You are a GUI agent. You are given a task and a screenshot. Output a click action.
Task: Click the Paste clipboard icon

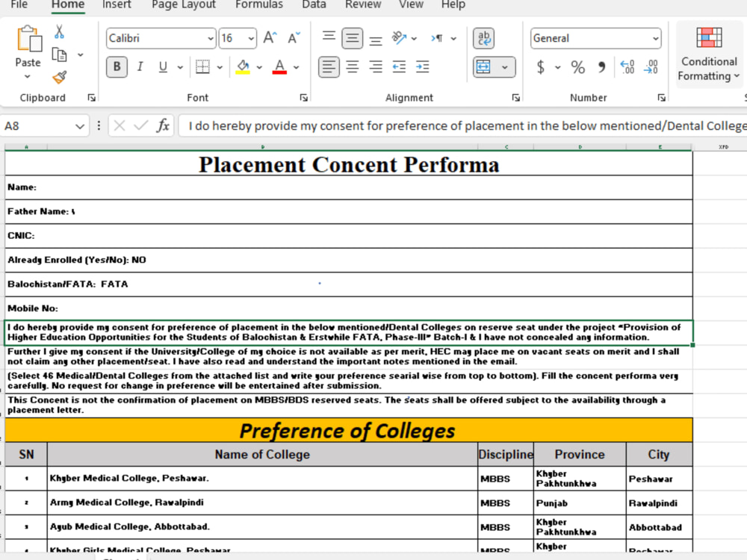(28, 39)
